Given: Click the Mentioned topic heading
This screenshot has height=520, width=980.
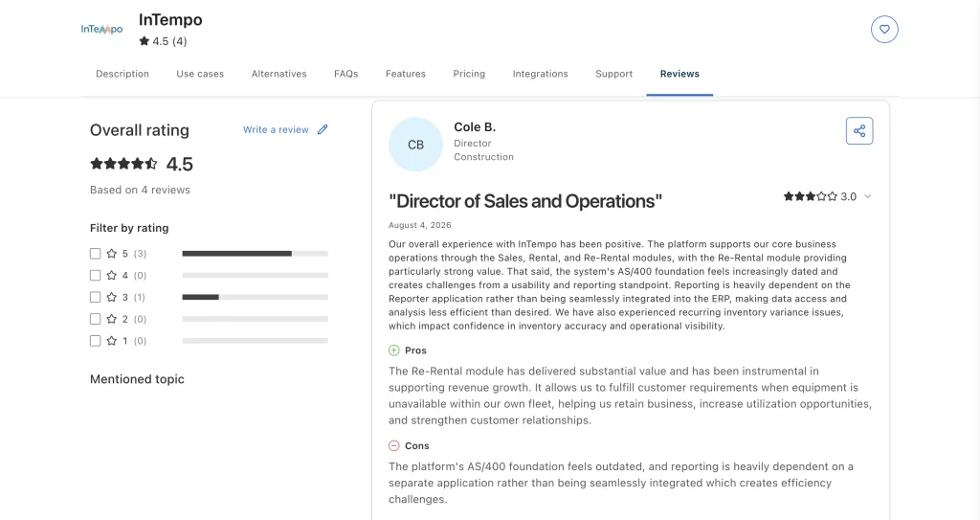Looking at the screenshot, I should pos(137,379).
